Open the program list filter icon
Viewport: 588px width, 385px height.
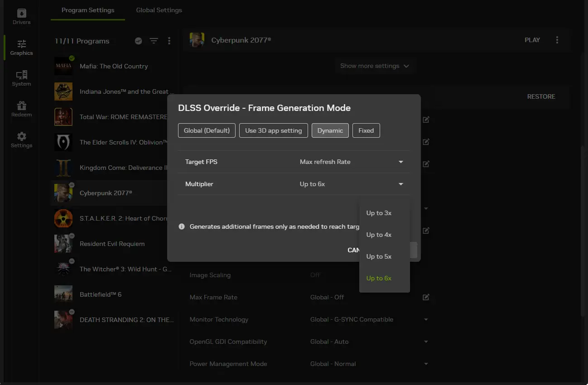[154, 41]
